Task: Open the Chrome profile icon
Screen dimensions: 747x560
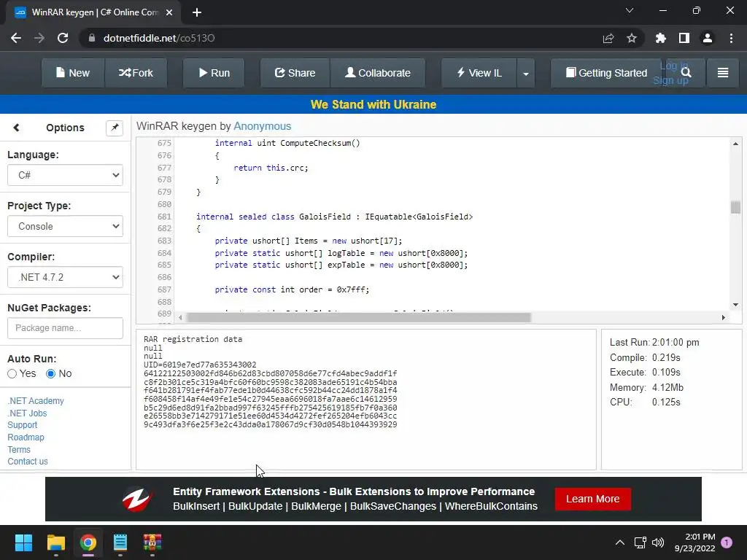Action: click(x=708, y=38)
